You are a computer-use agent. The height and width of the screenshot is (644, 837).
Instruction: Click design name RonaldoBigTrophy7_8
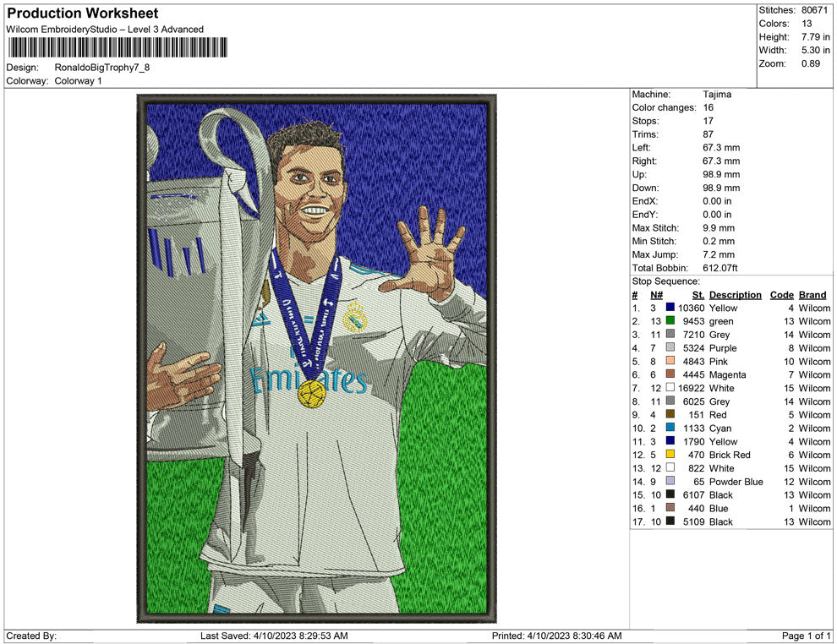point(102,68)
